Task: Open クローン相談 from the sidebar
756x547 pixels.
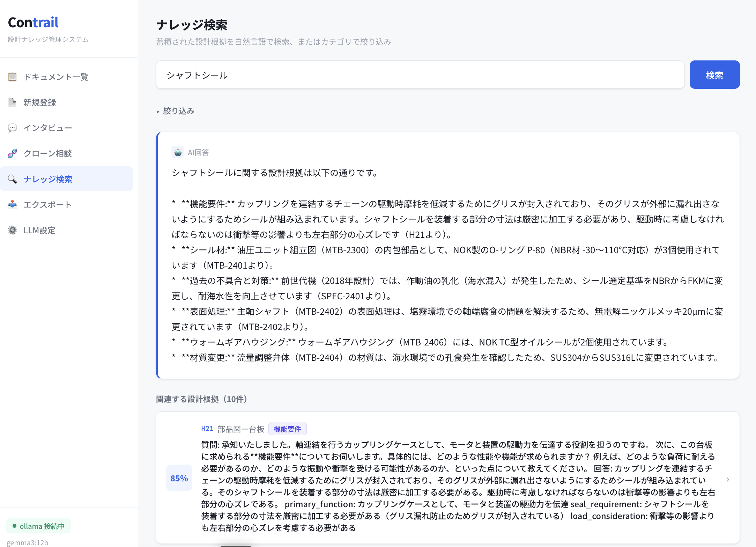Action: (66, 153)
